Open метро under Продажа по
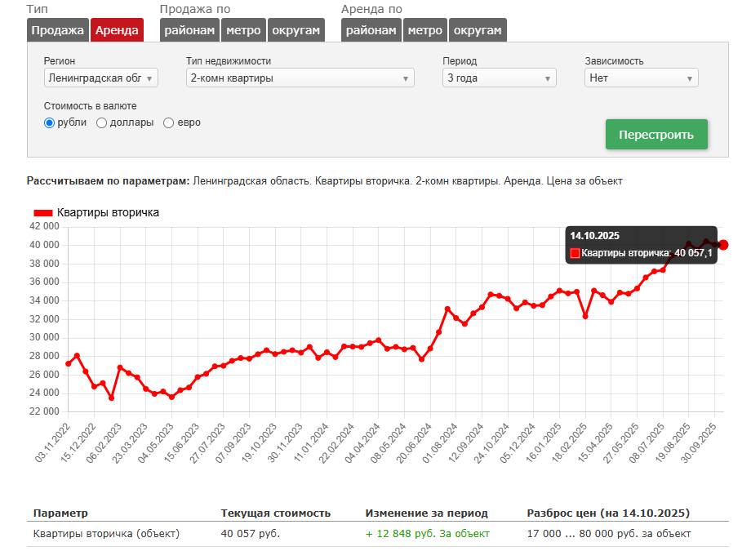The height and width of the screenshot is (560, 751). coord(243,30)
